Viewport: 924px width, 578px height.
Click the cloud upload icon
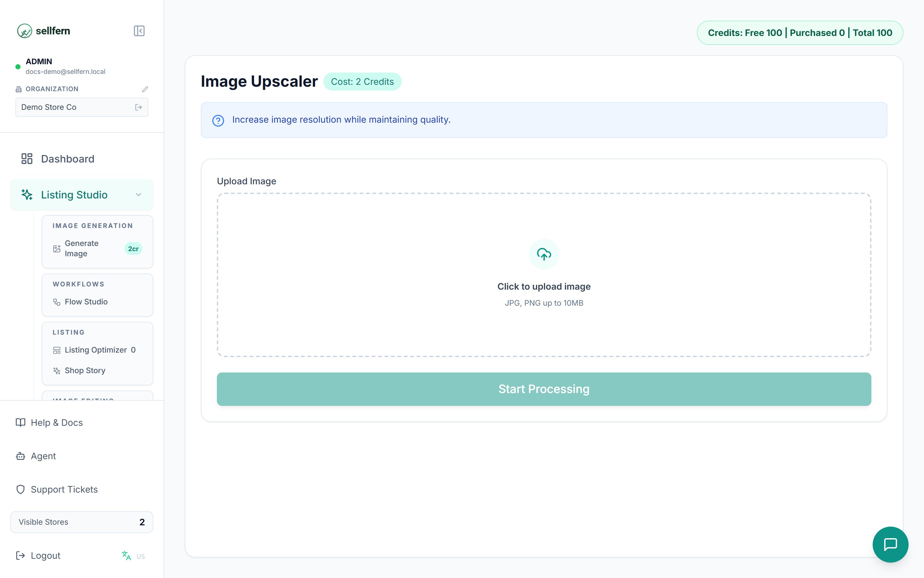pos(544,254)
